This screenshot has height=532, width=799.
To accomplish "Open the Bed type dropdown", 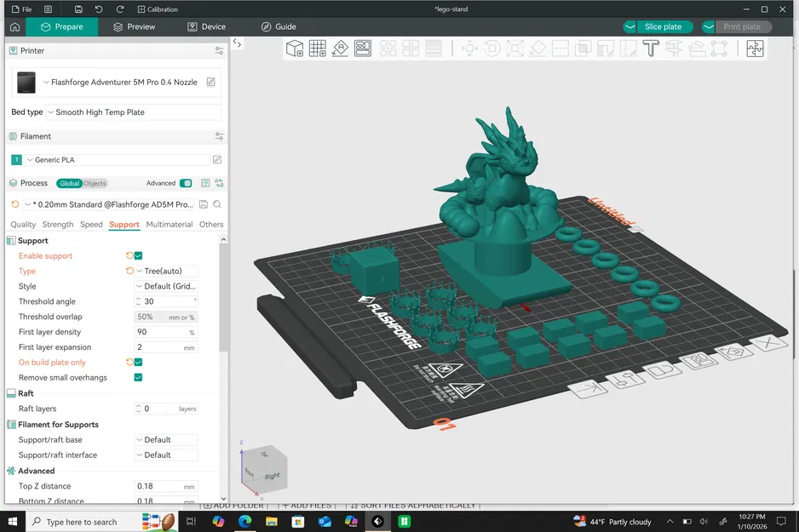I will (133, 112).
